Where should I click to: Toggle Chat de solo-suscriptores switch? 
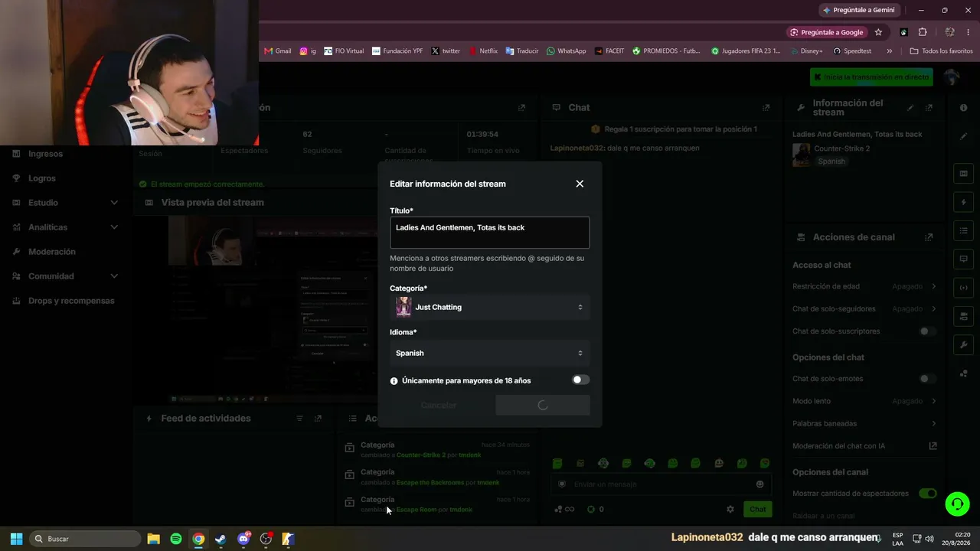tap(927, 331)
